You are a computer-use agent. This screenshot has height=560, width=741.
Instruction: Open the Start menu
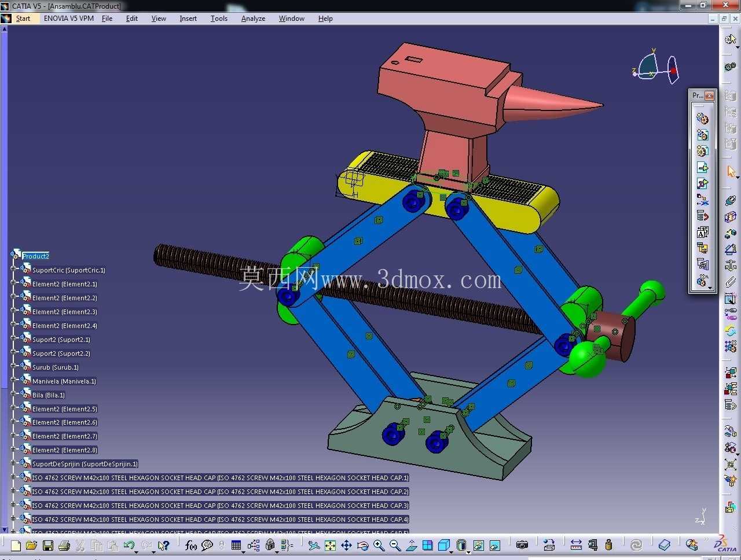pos(23,19)
